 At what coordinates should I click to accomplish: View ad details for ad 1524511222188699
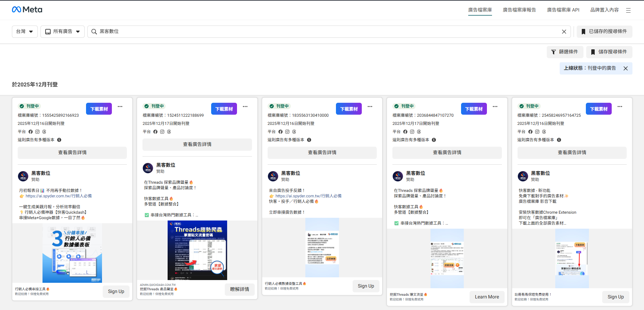197,145
